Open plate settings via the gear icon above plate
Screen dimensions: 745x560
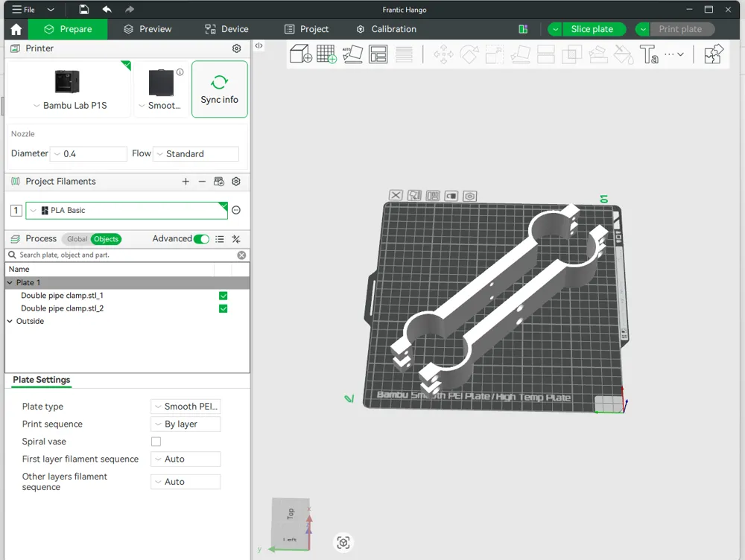[x=469, y=195]
